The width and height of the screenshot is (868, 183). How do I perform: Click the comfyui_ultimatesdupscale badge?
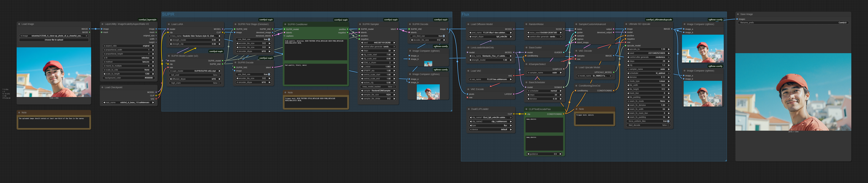click(659, 19)
